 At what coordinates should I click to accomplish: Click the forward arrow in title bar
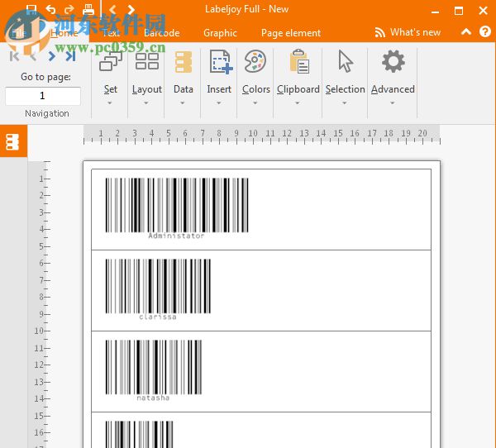coord(131,10)
